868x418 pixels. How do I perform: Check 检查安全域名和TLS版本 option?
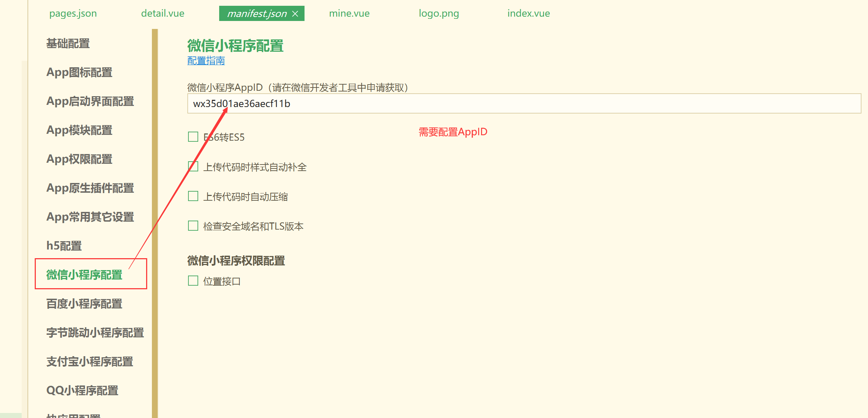pyautogui.click(x=193, y=226)
